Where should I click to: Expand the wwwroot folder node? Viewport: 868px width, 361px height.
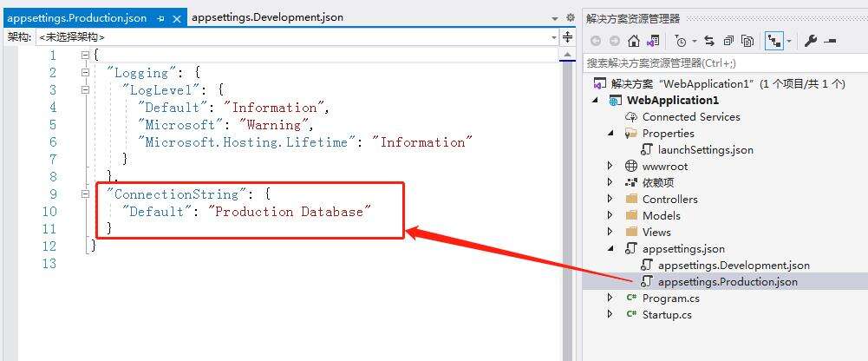[x=610, y=166]
